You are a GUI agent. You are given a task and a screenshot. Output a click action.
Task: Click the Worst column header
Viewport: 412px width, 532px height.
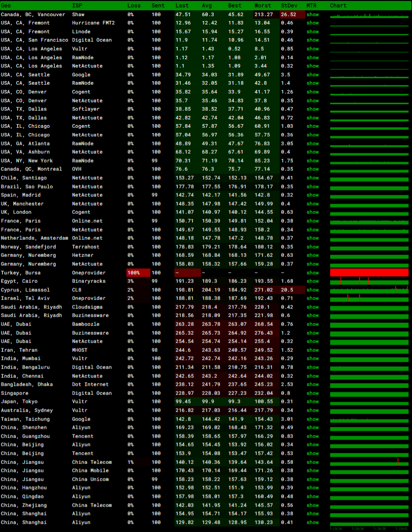pos(263,5)
